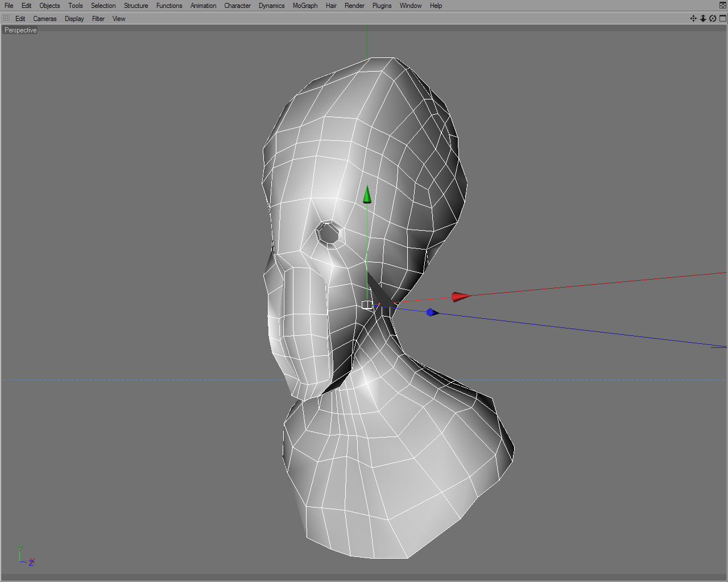Click the eye socket on the head model
Image resolution: width=728 pixels, height=582 pixels.
point(329,234)
